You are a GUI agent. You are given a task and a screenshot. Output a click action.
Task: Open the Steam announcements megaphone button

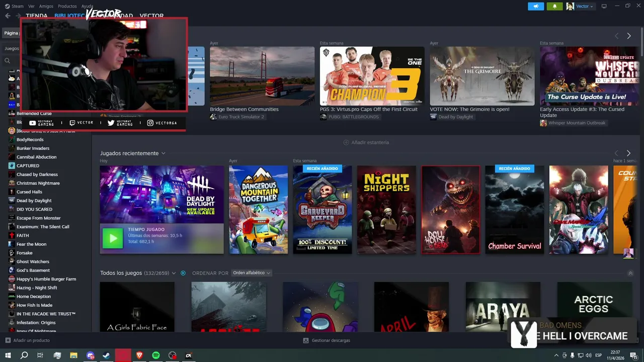pos(535,7)
